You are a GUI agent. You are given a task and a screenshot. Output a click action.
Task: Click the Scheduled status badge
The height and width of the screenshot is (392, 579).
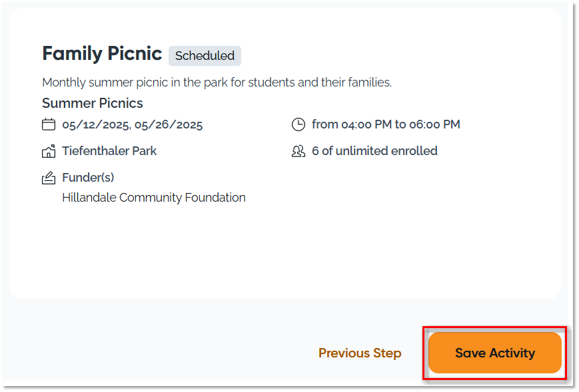(205, 56)
